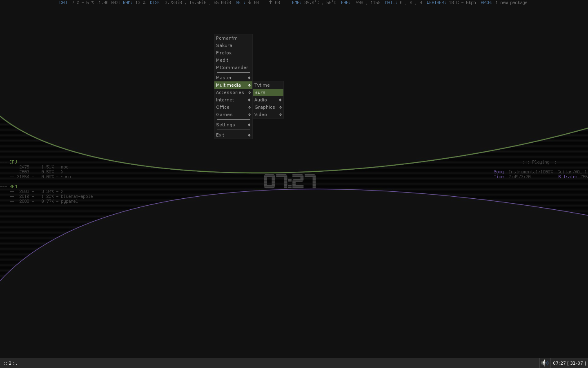The width and height of the screenshot is (588, 368).
Task: Expand the Office submenu
Action: [x=233, y=107]
